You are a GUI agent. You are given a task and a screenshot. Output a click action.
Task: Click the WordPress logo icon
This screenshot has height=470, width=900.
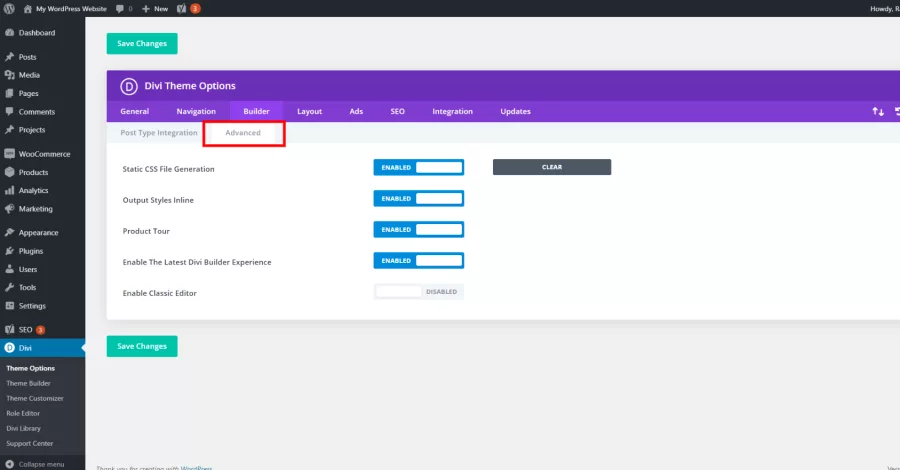pos(9,9)
